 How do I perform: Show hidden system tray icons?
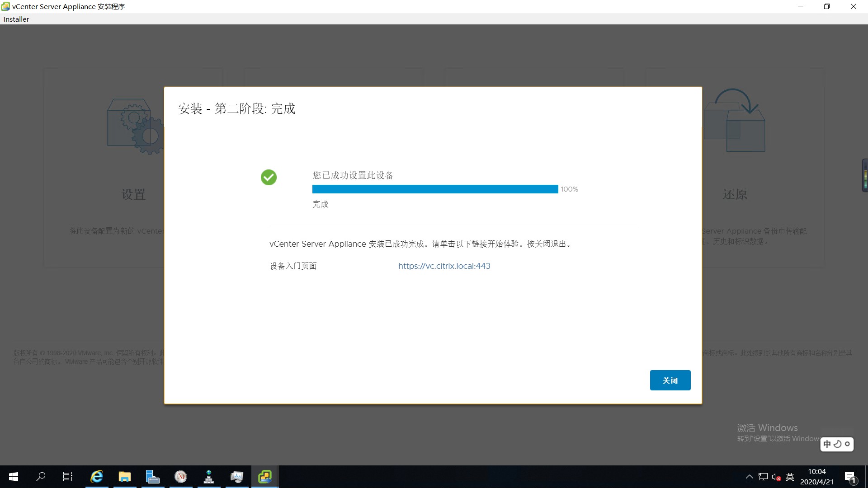click(x=749, y=477)
